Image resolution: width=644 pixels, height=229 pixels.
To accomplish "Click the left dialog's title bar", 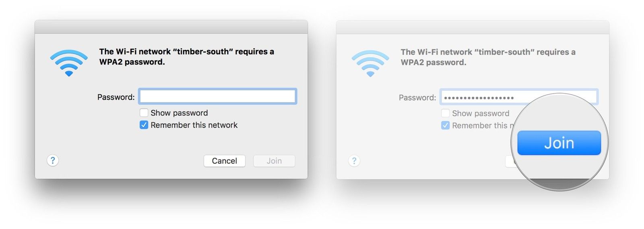I will [171, 27].
